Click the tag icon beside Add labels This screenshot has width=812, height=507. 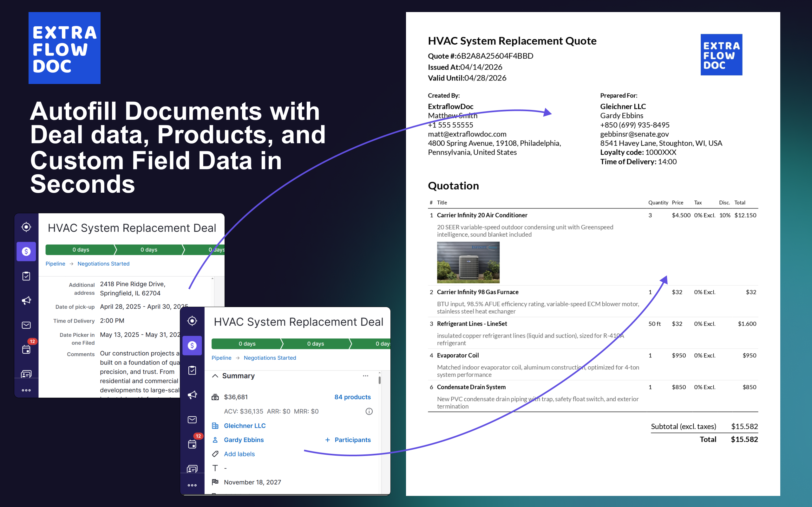point(215,454)
